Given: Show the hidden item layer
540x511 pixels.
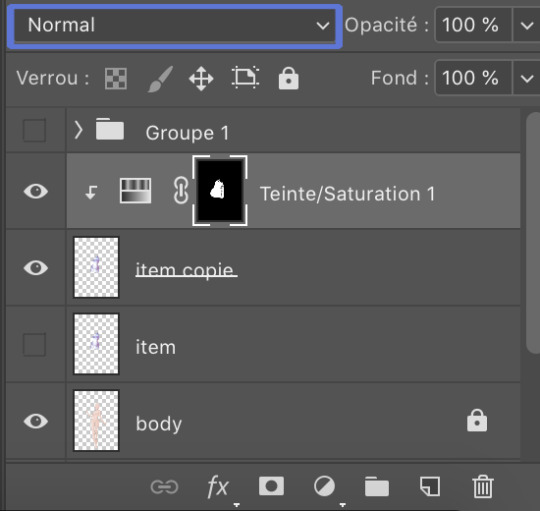Looking at the screenshot, I should point(34,344).
